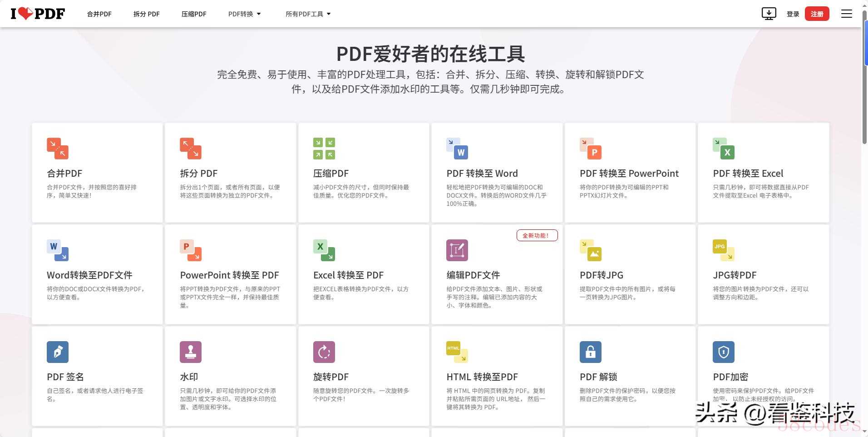Open the PDF加密 title

click(730, 377)
